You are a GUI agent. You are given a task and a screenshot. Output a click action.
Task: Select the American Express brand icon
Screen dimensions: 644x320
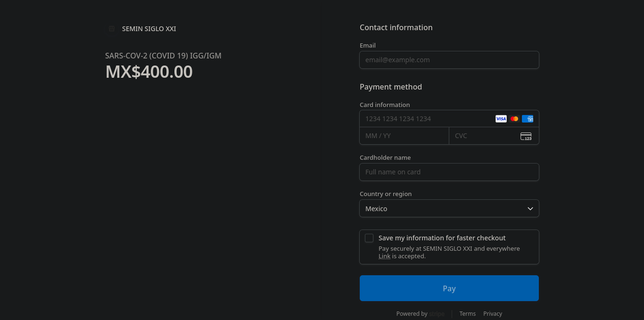(x=528, y=118)
